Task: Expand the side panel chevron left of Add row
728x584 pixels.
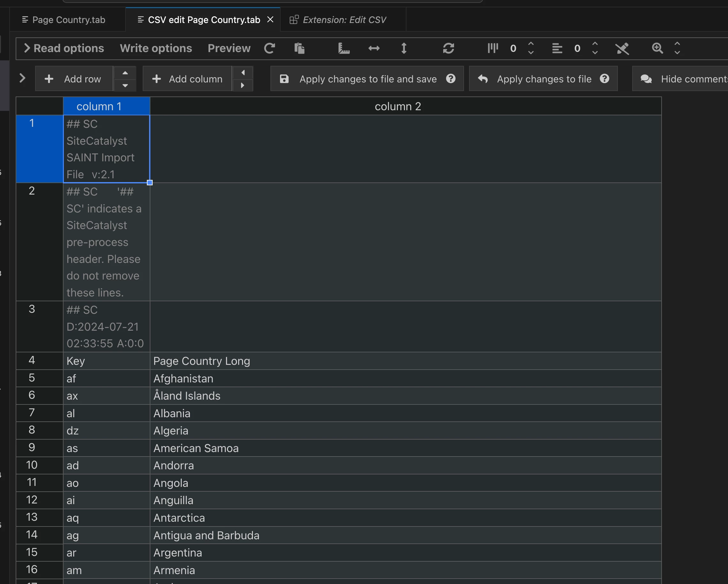Action: click(22, 78)
